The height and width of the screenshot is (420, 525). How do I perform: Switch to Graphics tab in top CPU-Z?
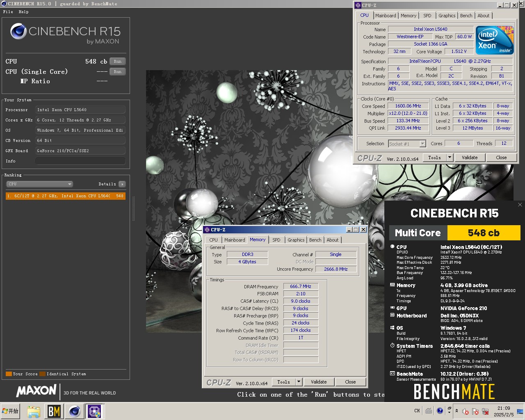pos(447,16)
